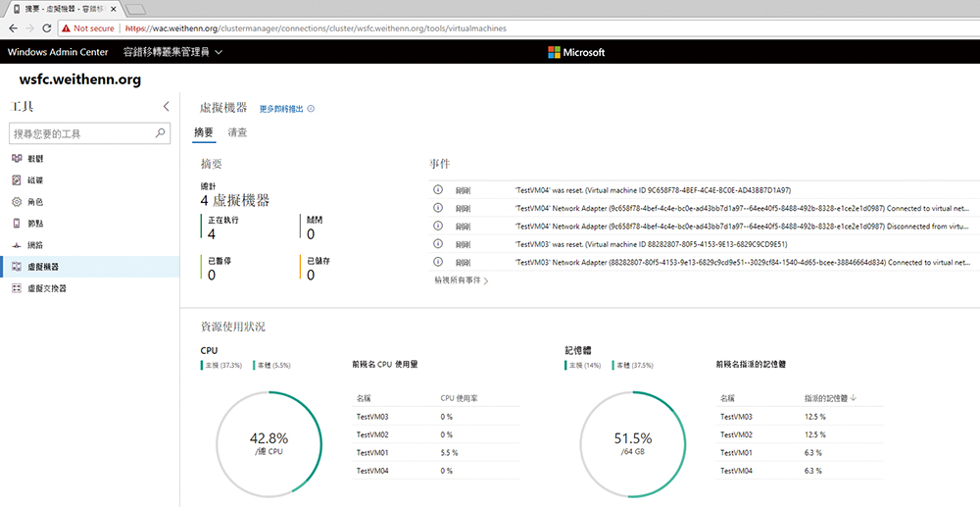Click info icon of TestVM04 adapter Connected event
980x507 pixels.
(x=438, y=208)
